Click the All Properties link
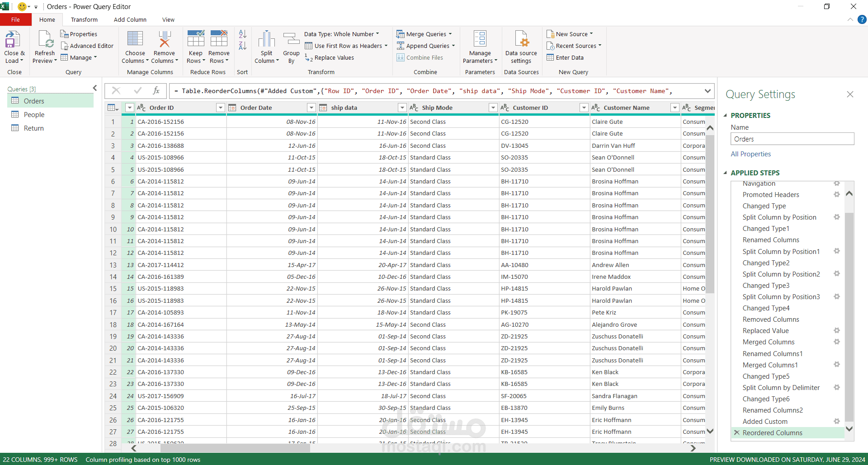 tap(750, 154)
